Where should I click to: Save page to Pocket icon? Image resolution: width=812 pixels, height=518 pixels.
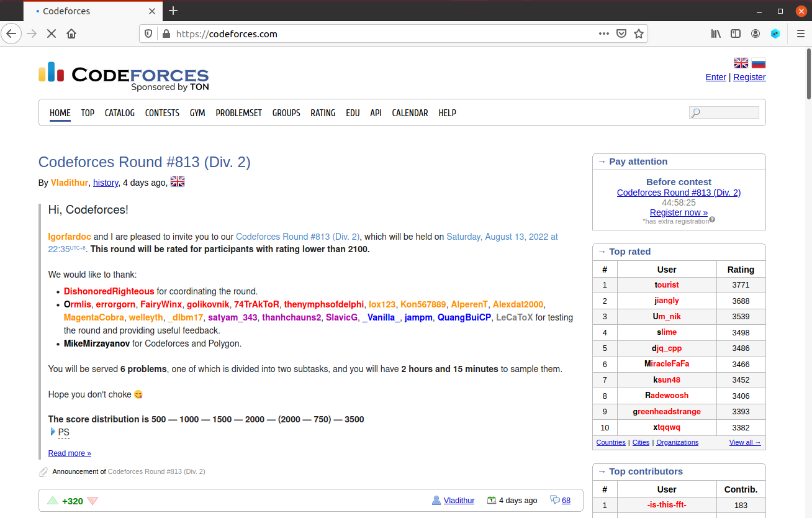[621, 34]
